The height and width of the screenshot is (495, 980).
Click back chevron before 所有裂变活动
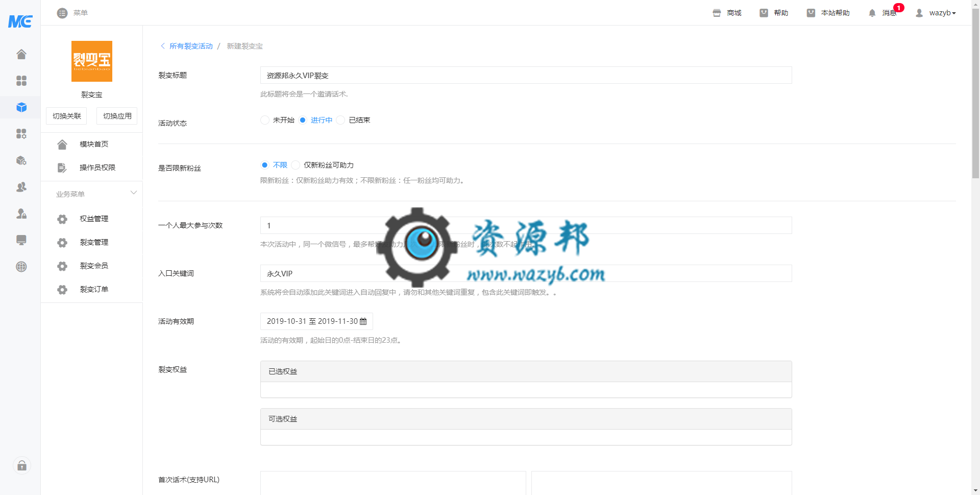coord(163,46)
